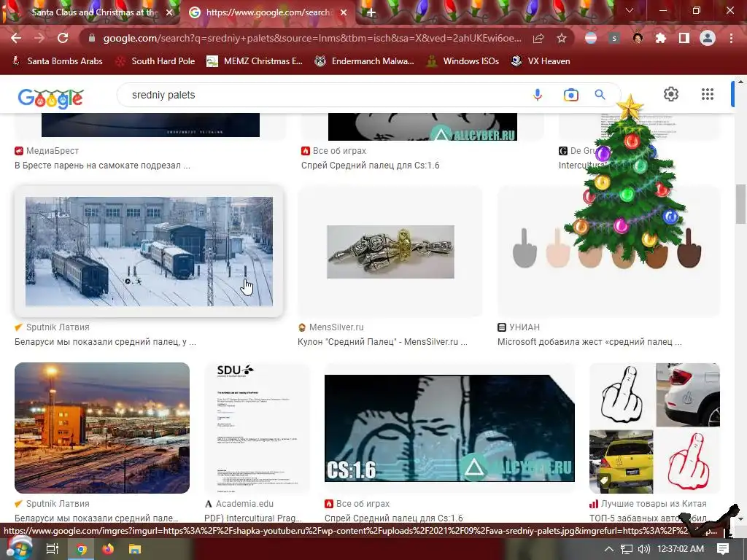Open 'Беларуси мы показали средний палец, у ...' link
747x560 pixels.
click(x=105, y=341)
